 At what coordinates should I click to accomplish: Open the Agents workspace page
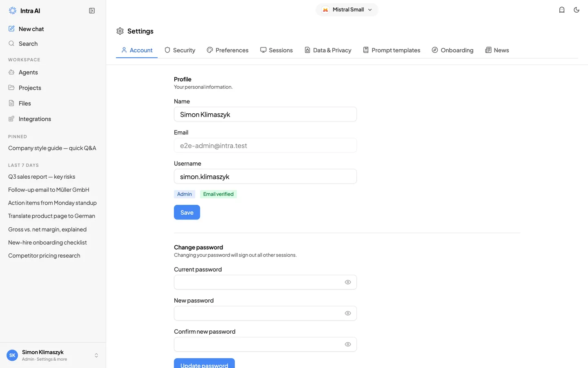point(53,72)
